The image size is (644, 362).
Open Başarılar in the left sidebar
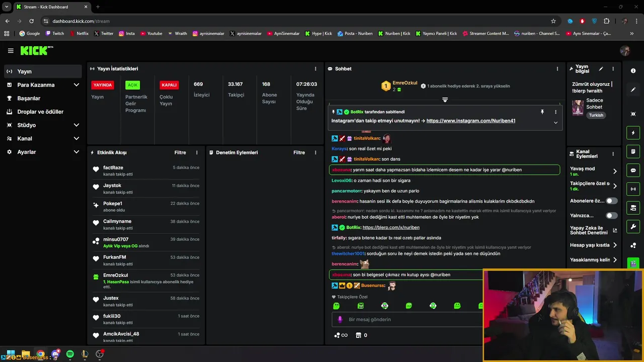[43, 99]
